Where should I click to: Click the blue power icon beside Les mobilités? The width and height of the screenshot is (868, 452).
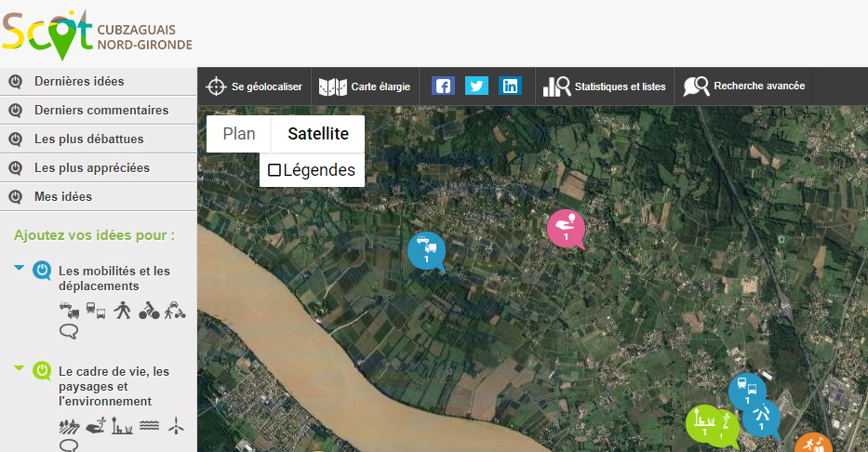click(x=42, y=271)
